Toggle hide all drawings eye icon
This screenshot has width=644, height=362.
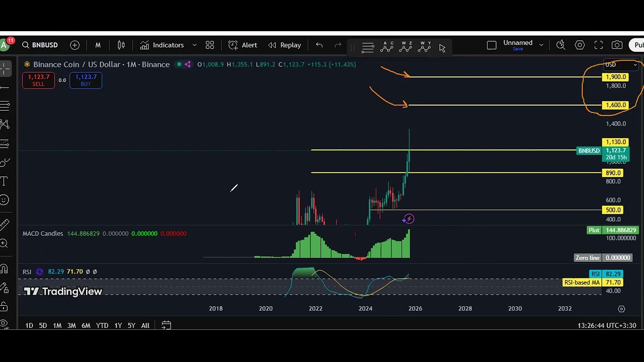coord(4,324)
